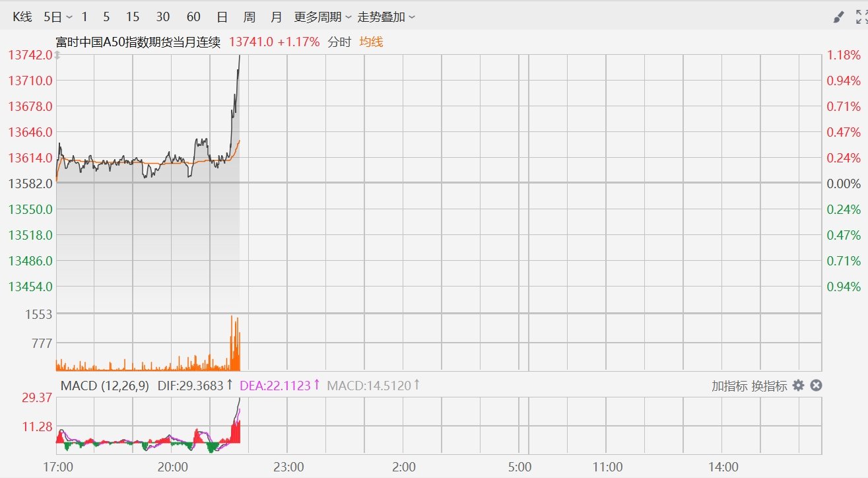Image resolution: width=868 pixels, height=478 pixels.
Task: Select the 1 minute period
Action: click(x=84, y=17)
